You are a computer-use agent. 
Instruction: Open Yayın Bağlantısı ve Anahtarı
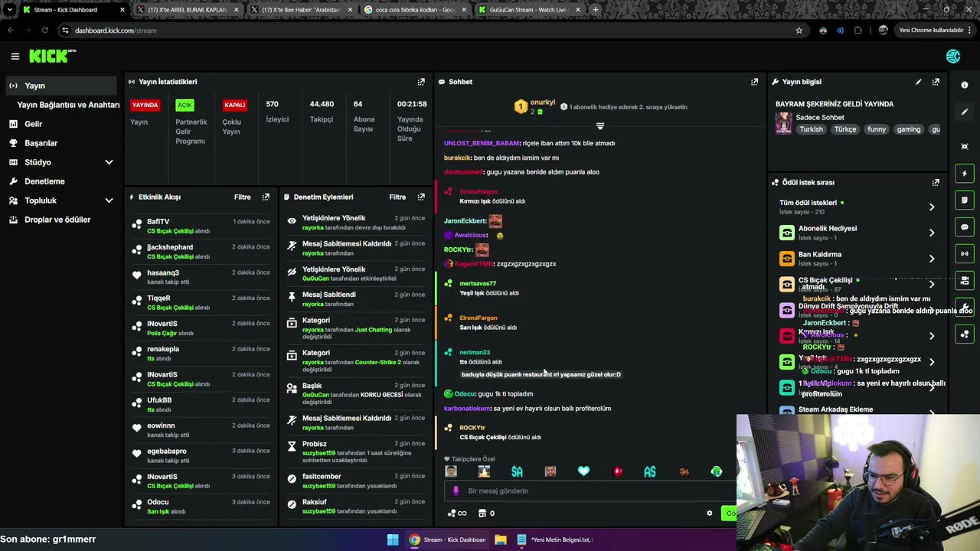click(x=68, y=105)
